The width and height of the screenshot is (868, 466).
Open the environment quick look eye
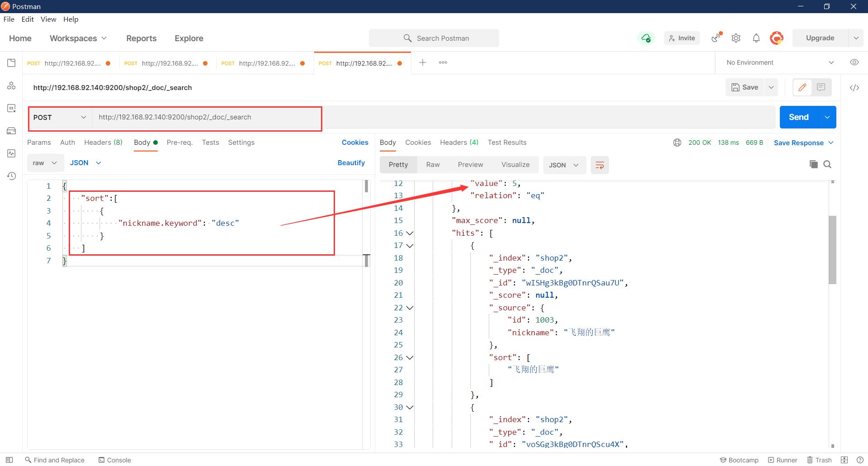click(x=854, y=62)
